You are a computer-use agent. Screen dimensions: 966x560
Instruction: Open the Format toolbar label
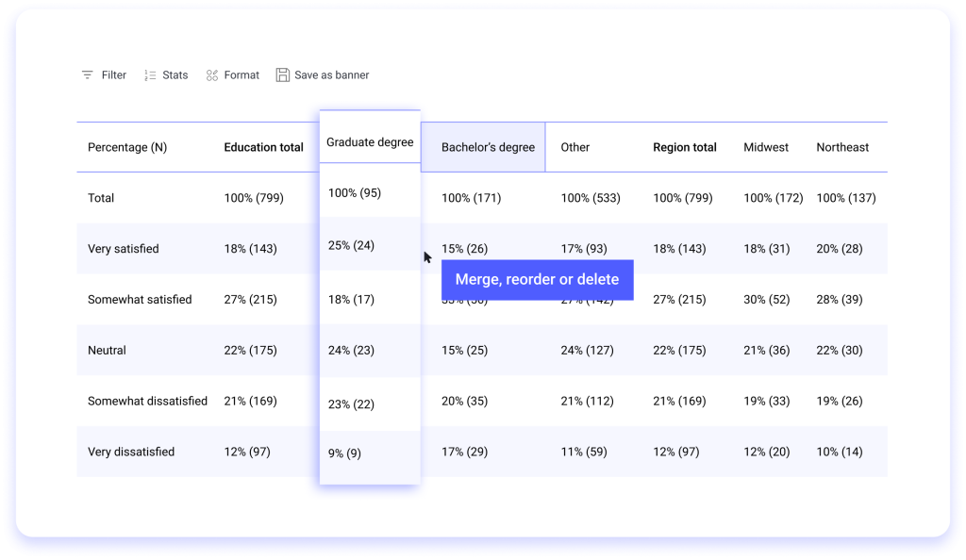click(241, 75)
